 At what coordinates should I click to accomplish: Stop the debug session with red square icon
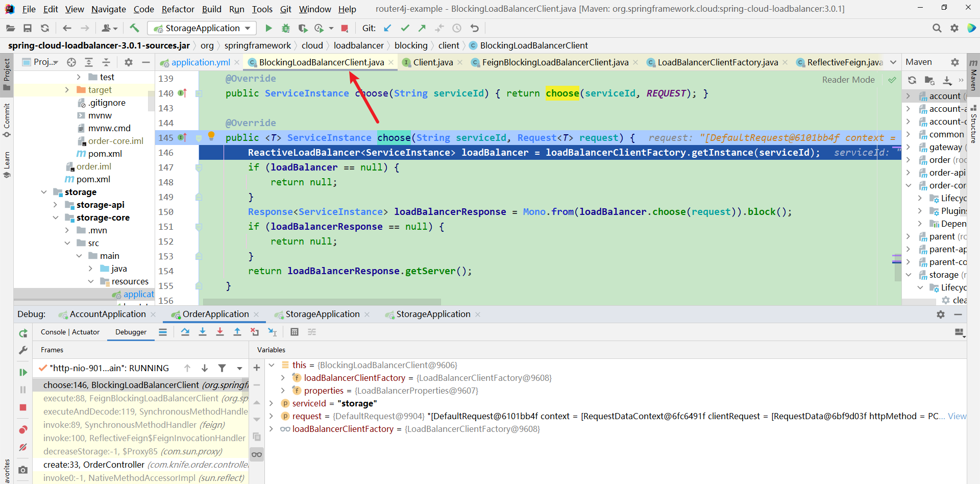[22, 407]
